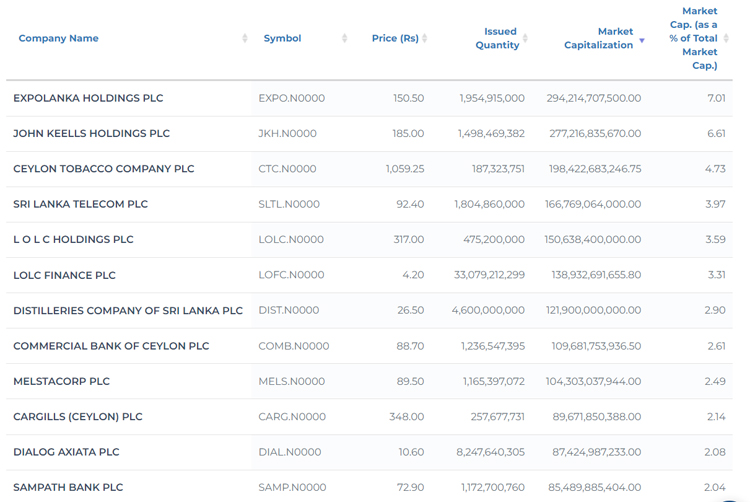Click market capitalization 166,769,064,000.00
This screenshot has height=502, width=750.
pos(593,204)
